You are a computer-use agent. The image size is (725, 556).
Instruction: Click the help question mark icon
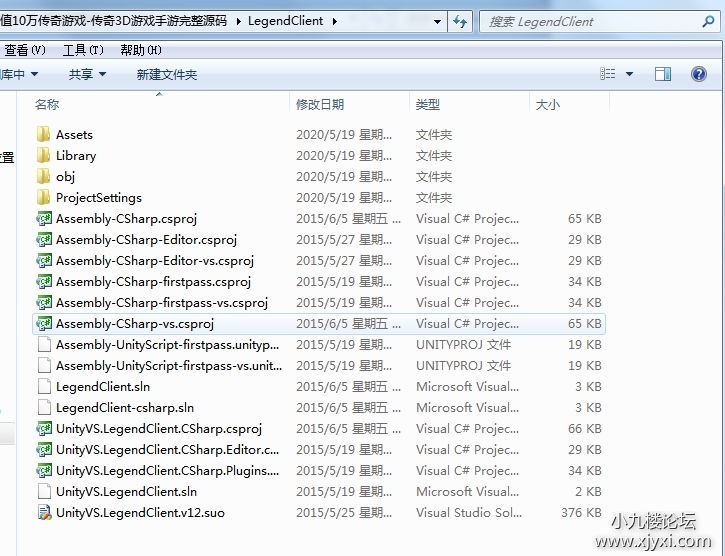(x=699, y=74)
